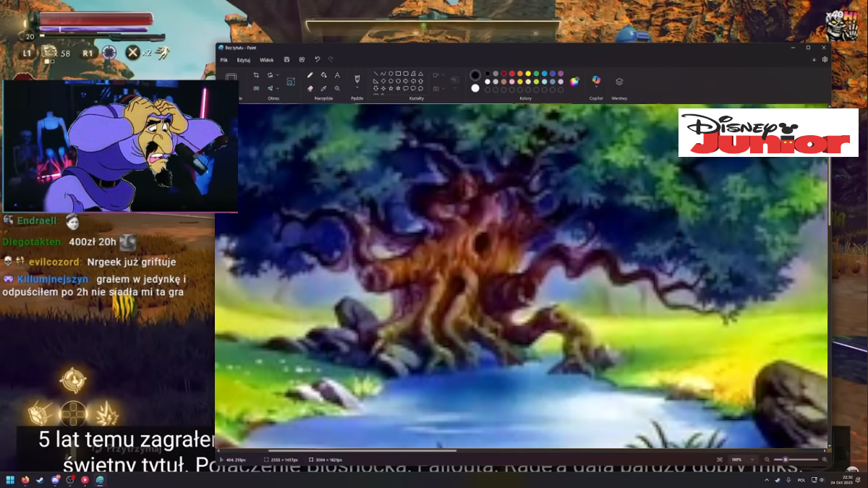Click the cartoon character webcam overlay
868x488 pixels.
tap(119, 146)
